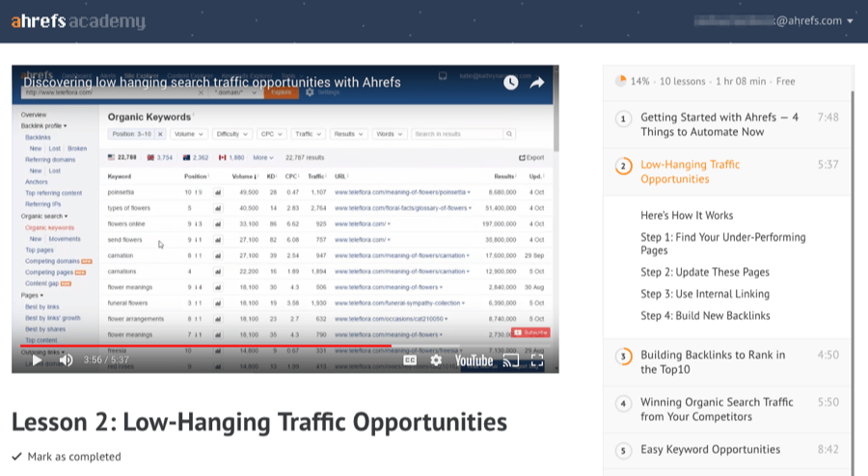Open lesson 3 Building Backlinks to Rank
Viewport: 868px width, 476px height.
coord(727,362)
